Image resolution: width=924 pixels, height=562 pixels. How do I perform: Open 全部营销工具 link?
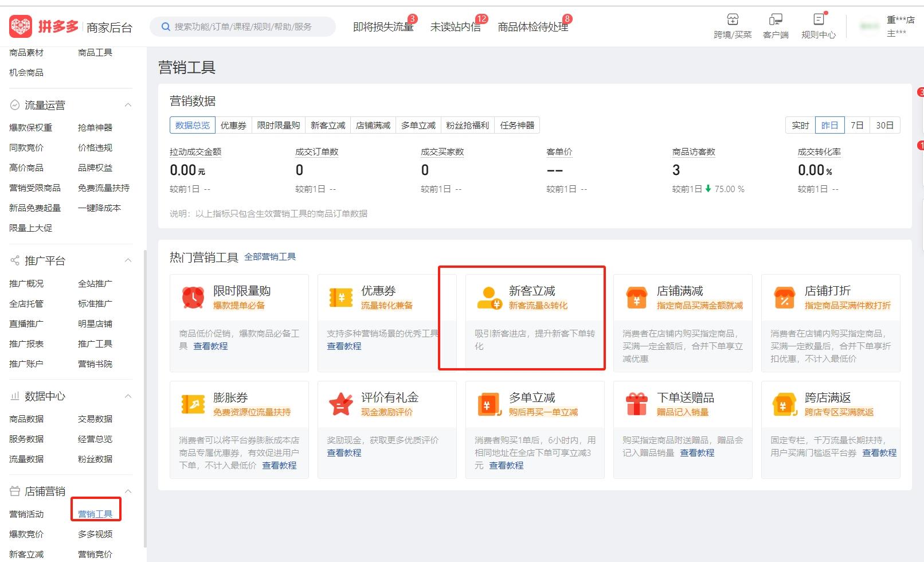[271, 256]
